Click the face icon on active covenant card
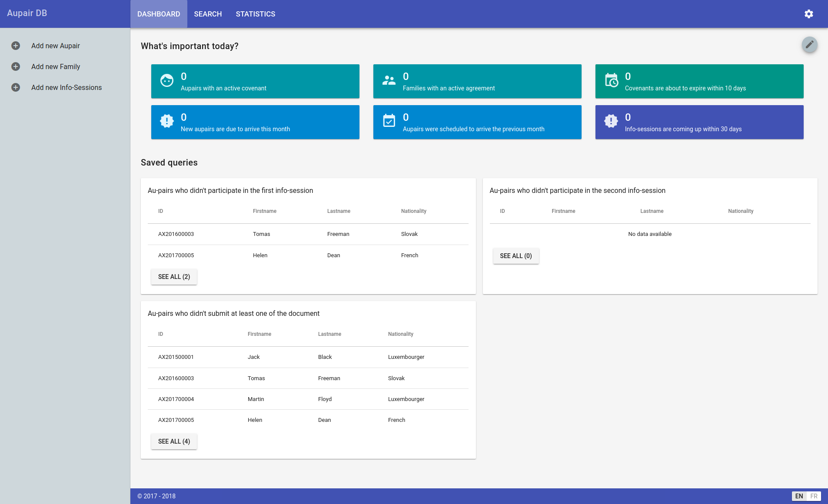Image resolution: width=828 pixels, height=504 pixels. [x=167, y=81]
